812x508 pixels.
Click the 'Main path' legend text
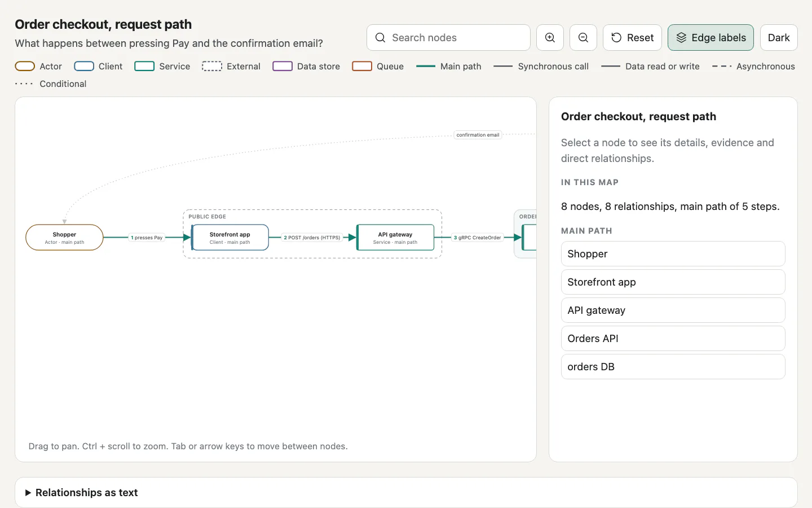tap(461, 67)
